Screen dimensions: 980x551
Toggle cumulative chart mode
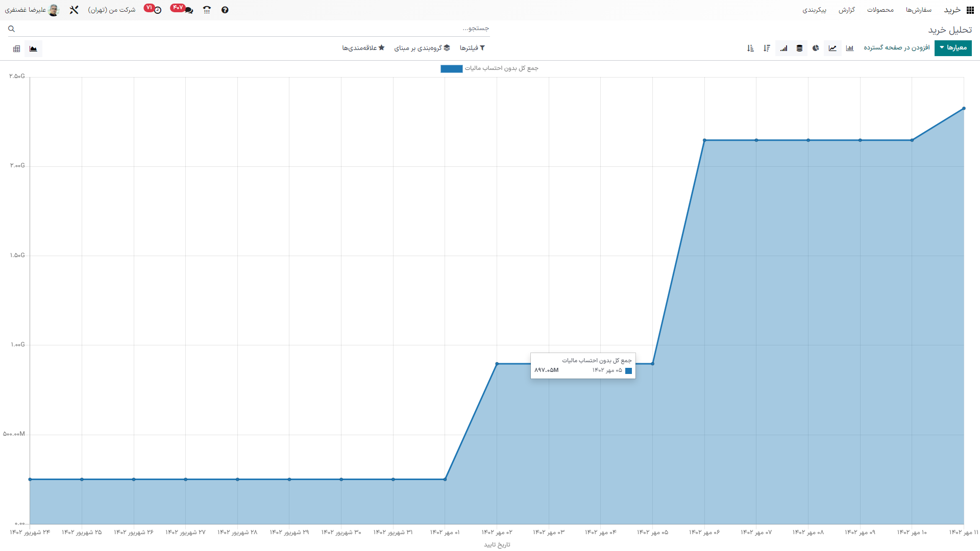(x=783, y=48)
